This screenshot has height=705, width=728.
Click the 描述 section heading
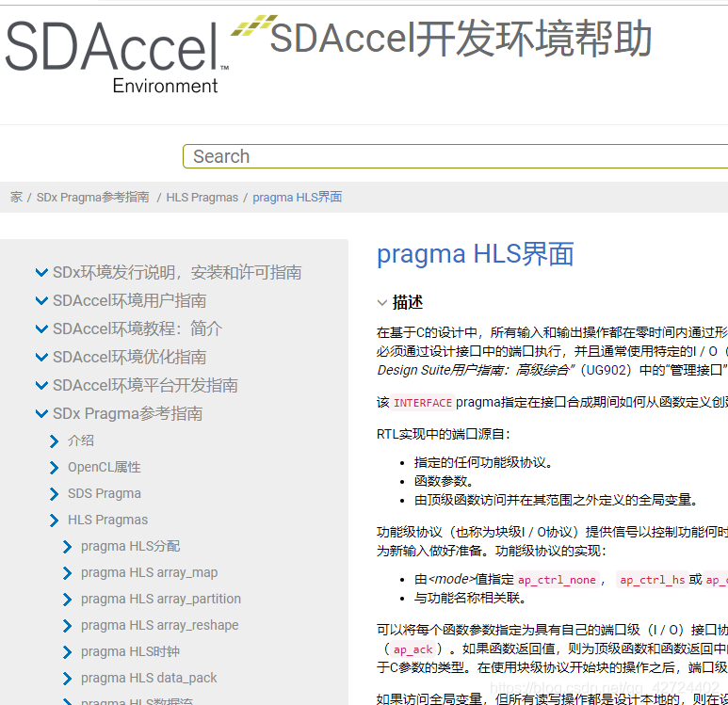408,302
